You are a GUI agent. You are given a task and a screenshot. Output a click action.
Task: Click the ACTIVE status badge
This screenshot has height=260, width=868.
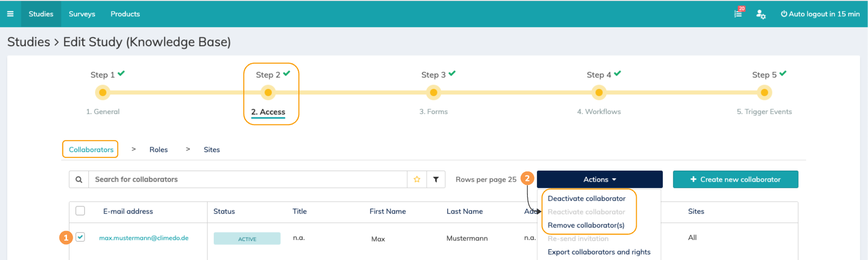247,239
